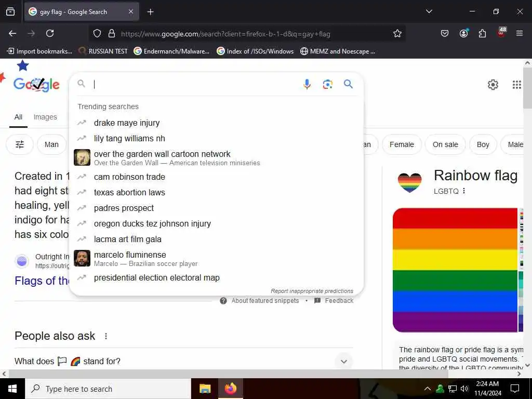
Task: Open the Index of /ISOs/Windows bookmark
Action: (255, 51)
